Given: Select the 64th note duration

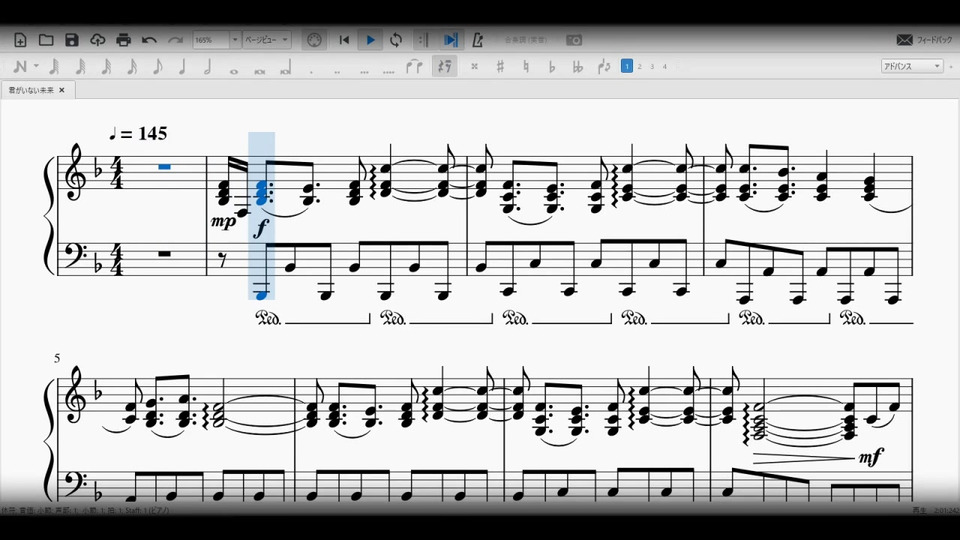Looking at the screenshot, I should [x=80, y=67].
